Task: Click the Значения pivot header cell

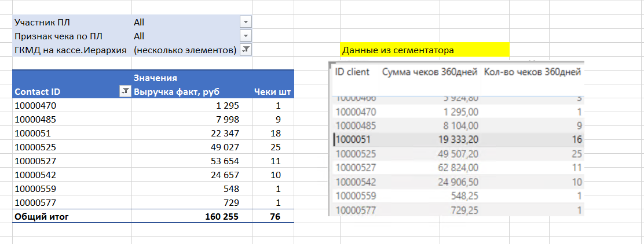Action: (155, 77)
